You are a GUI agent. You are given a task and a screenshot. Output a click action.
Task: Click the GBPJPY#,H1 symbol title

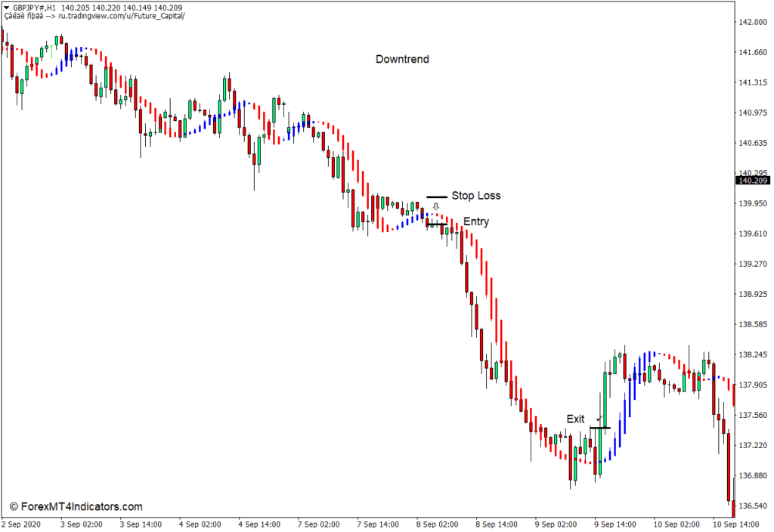35,7
